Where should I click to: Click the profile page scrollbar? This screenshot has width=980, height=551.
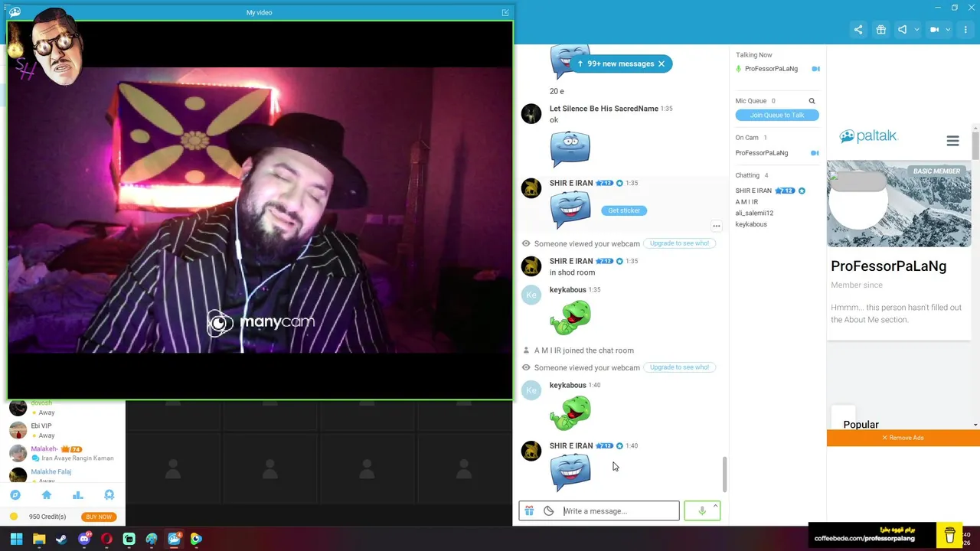975,145
